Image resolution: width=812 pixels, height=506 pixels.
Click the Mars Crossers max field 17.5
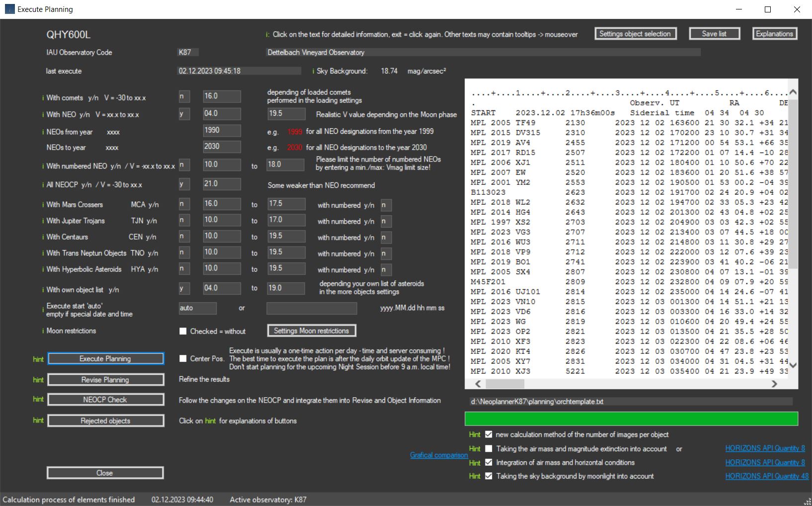(x=286, y=204)
